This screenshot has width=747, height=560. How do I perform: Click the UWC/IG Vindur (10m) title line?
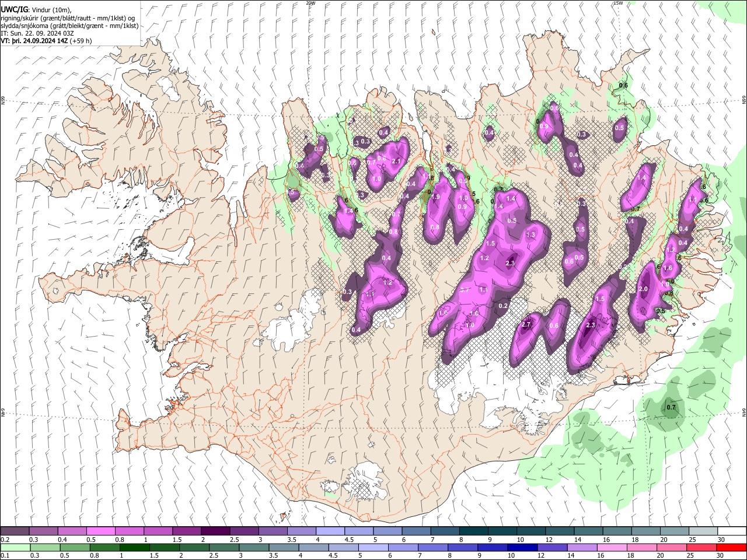(x=36, y=9)
